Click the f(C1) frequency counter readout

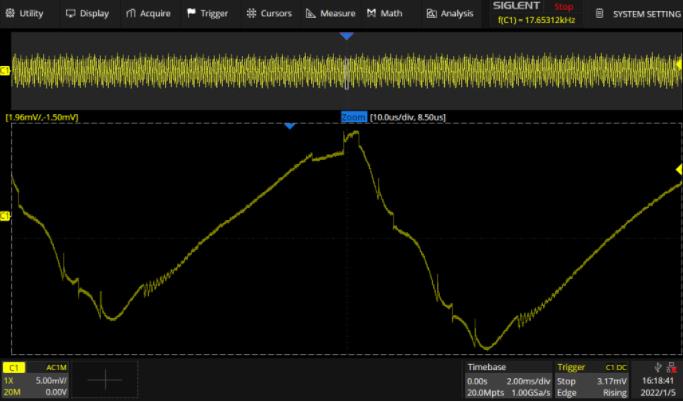coord(535,19)
